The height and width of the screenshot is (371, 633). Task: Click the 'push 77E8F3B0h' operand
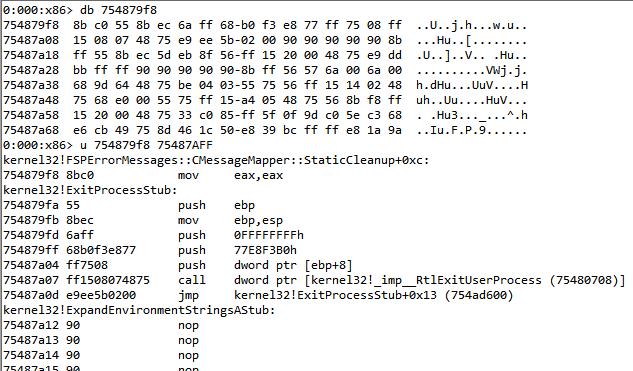[x=265, y=250]
